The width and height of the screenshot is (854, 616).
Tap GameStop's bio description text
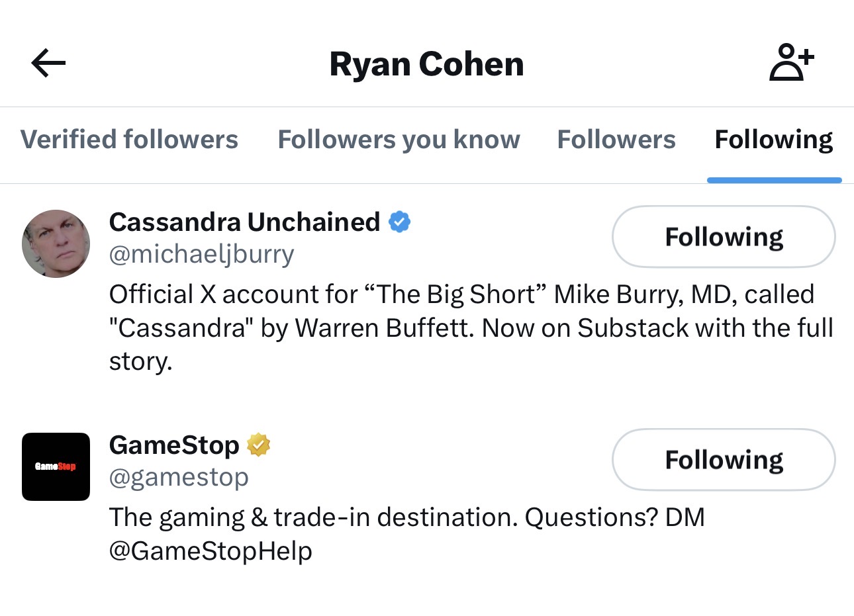click(x=406, y=517)
